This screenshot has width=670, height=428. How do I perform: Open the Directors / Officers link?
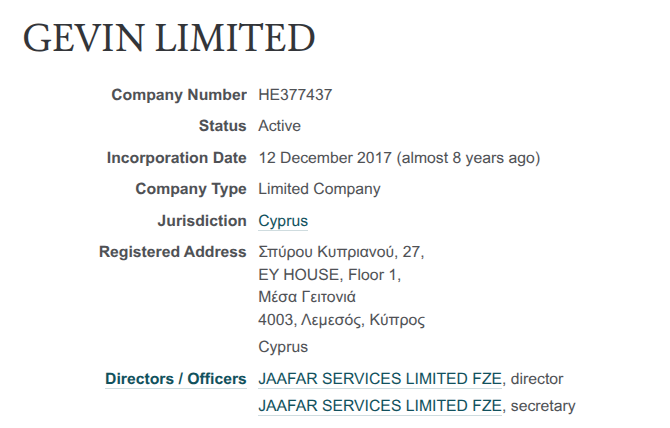tap(175, 379)
